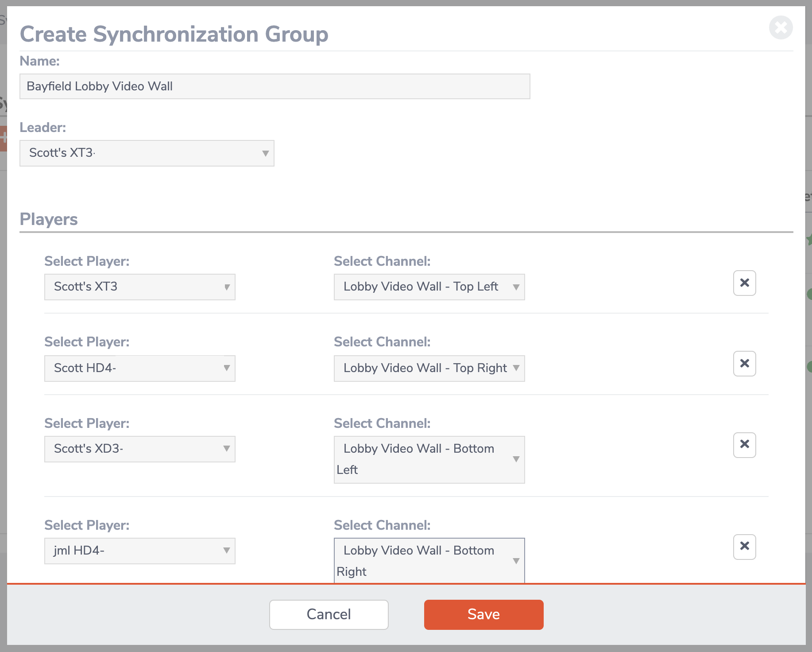
Task: Open the Bottom Left channel dropdown
Action: click(429, 460)
